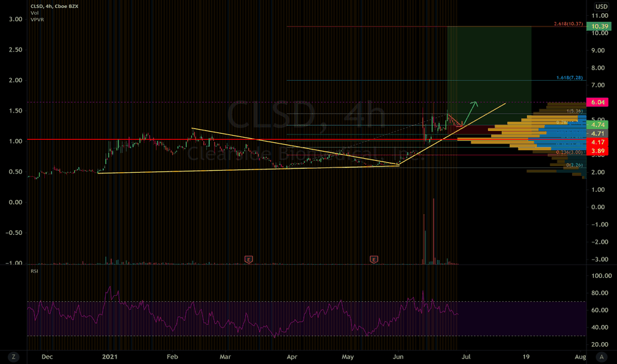Viewport: 617px width, 364px height.
Task: Select the 1(5.36) Fibonacci level label
Action: coord(575,111)
